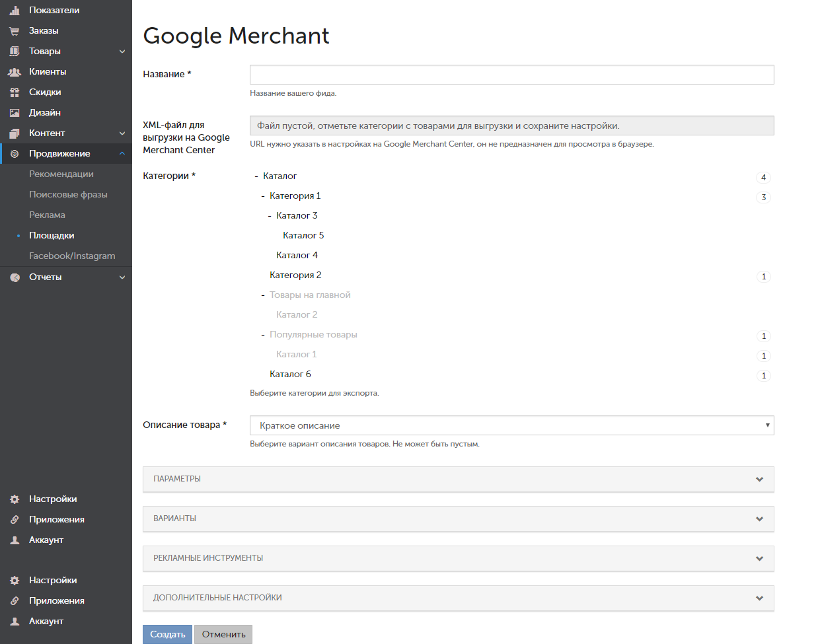The image size is (820, 644).
Task: Select Каталог 3 category label
Action: coord(297,215)
